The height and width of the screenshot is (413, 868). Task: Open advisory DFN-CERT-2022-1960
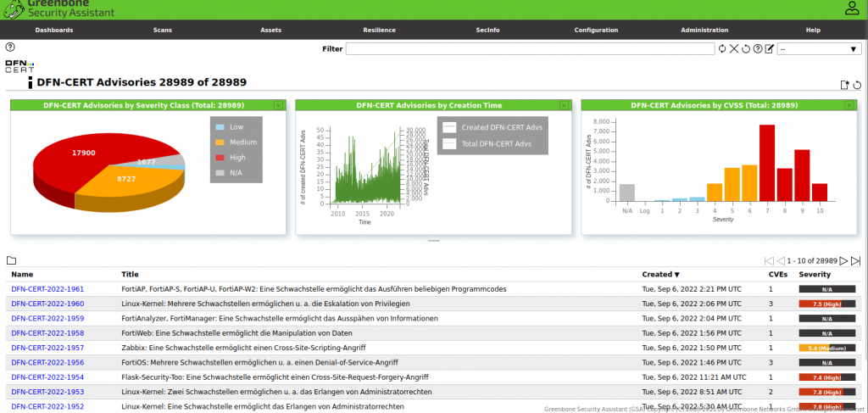pos(47,304)
